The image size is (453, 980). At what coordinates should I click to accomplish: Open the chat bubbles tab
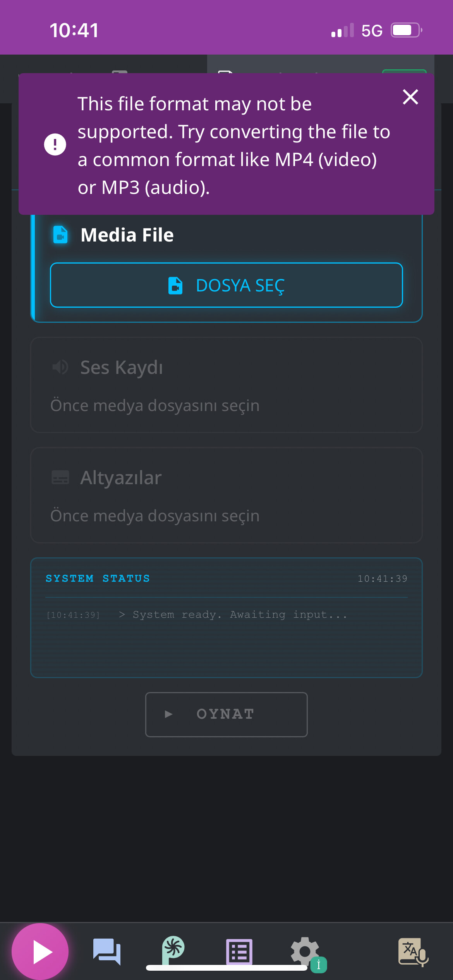tap(107, 951)
